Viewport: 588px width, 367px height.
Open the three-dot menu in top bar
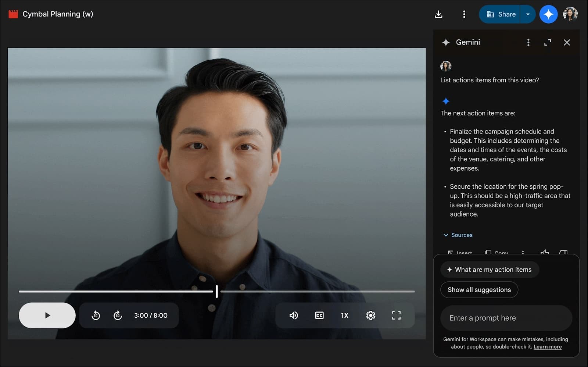(x=464, y=14)
